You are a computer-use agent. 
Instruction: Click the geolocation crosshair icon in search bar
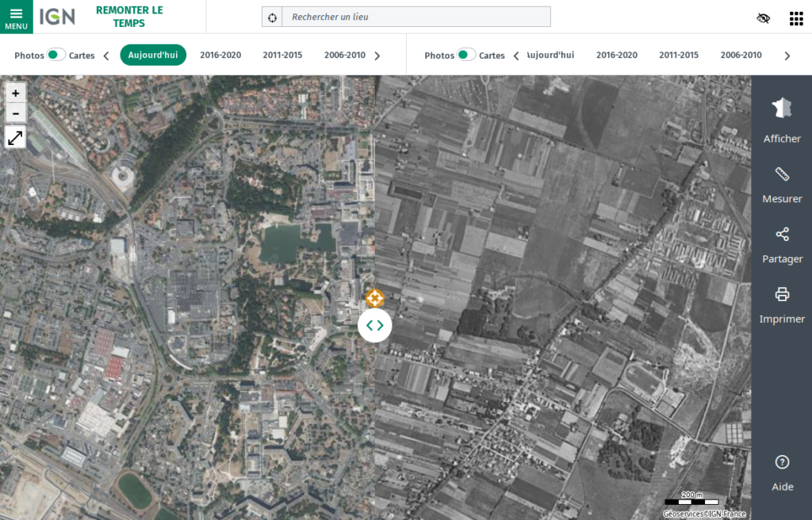[272, 17]
